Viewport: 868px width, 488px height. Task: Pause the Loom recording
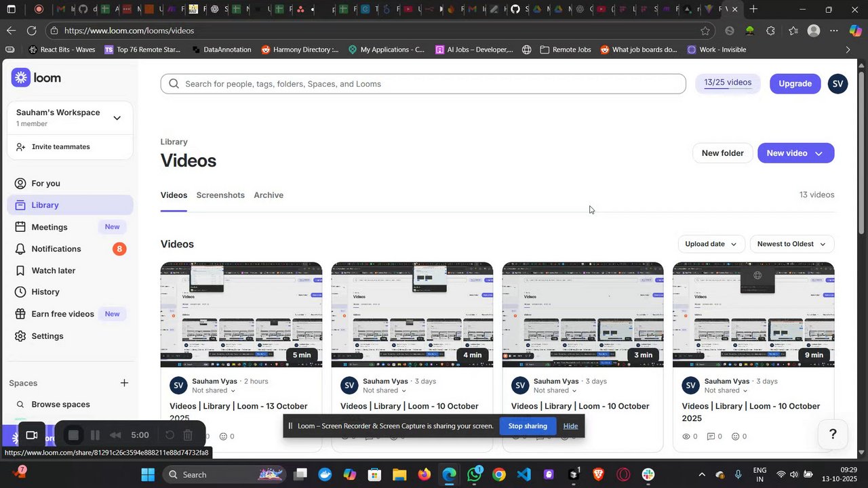click(95, 435)
